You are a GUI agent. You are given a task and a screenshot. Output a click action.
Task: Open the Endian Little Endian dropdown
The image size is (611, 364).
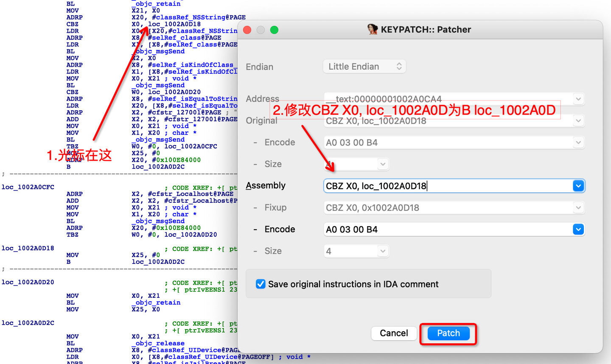click(x=364, y=67)
